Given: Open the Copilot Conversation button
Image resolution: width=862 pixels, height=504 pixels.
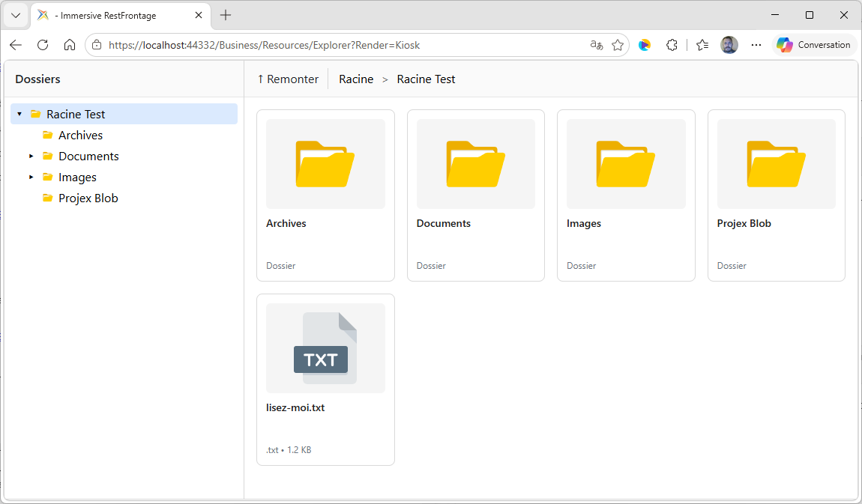Looking at the screenshot, I should point(813,45).
